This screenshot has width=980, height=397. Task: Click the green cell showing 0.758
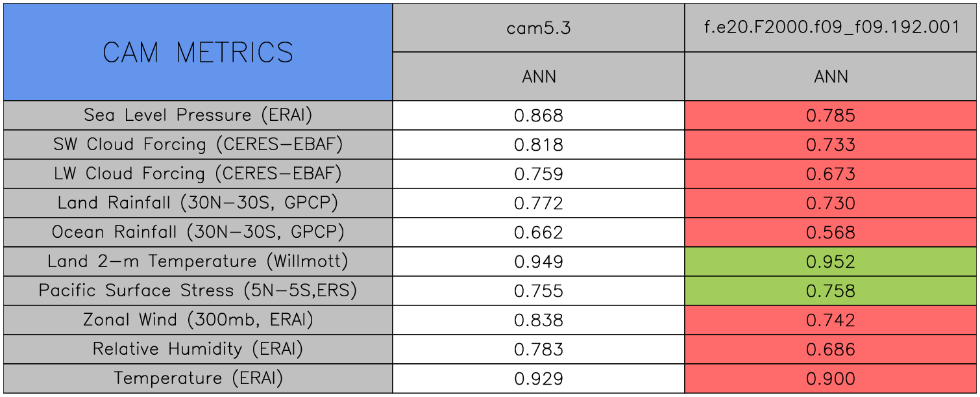[x=831, y=291]
